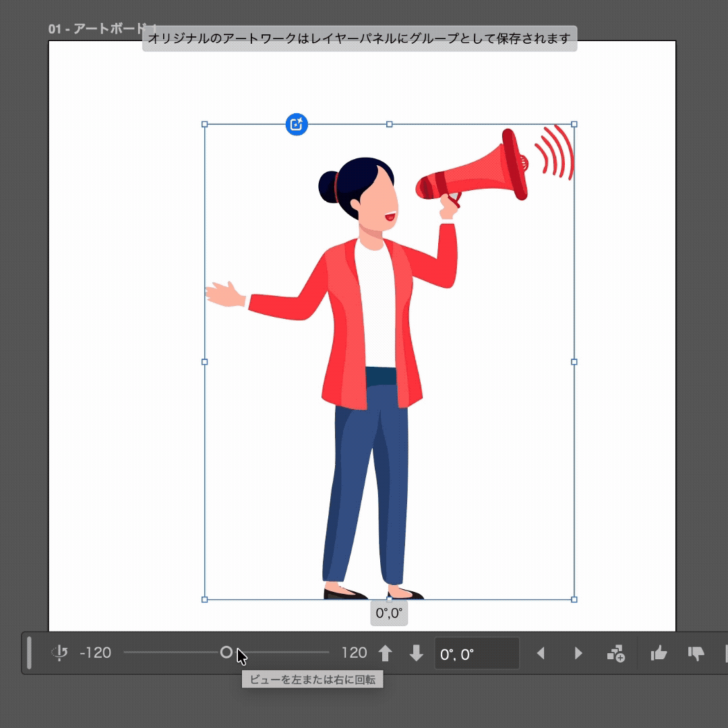The image size is (728, 728).
Task: Click the Turntable badge on the selection
Action: [297, 125]
